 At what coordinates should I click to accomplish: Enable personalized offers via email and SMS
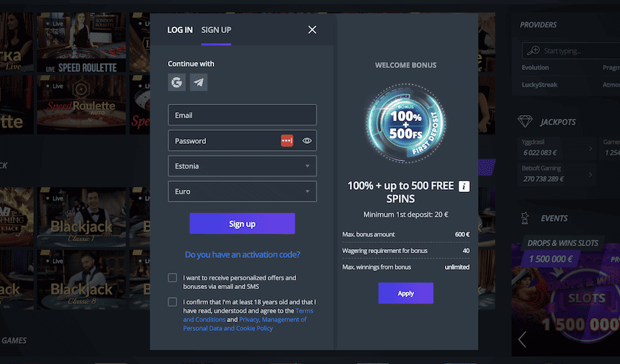point(172,277)
